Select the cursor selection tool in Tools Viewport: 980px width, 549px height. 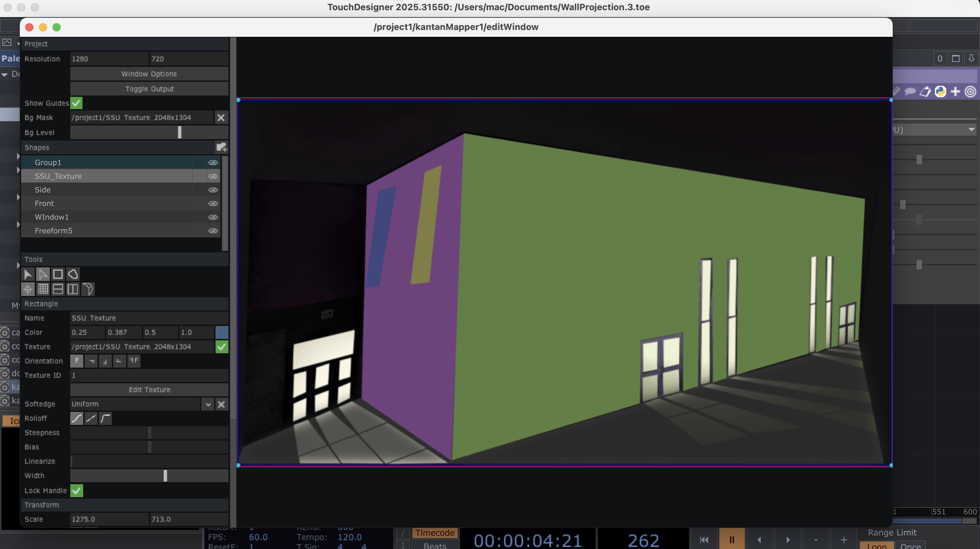[27, 274]
